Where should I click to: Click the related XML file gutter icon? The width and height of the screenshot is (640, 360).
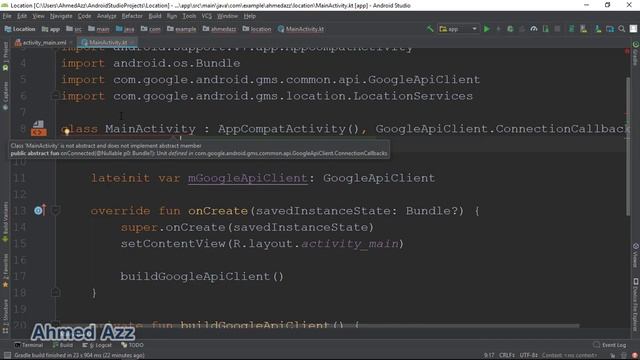39,128
